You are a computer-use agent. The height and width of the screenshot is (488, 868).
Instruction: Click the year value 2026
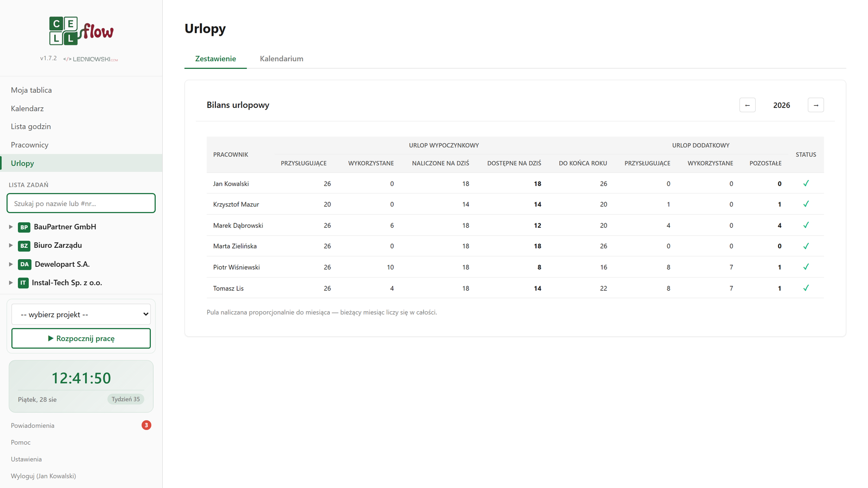pyautogui.click(x=782, y=105)
